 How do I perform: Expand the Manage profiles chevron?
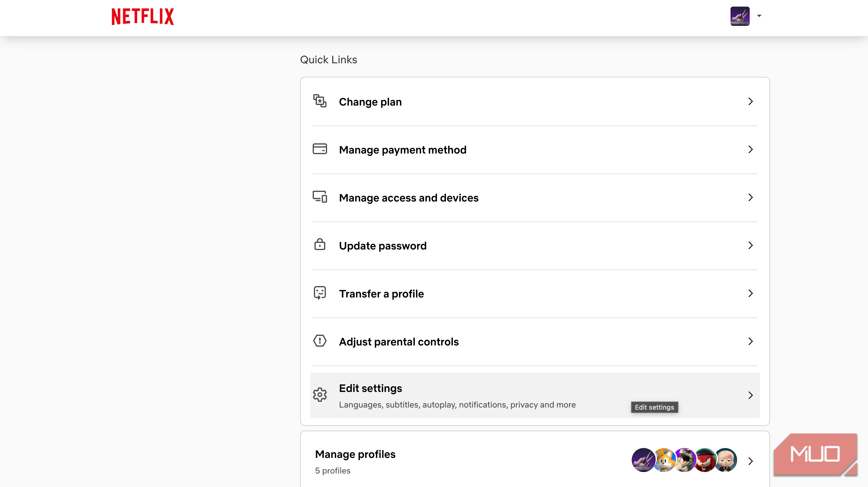(750, 461)
